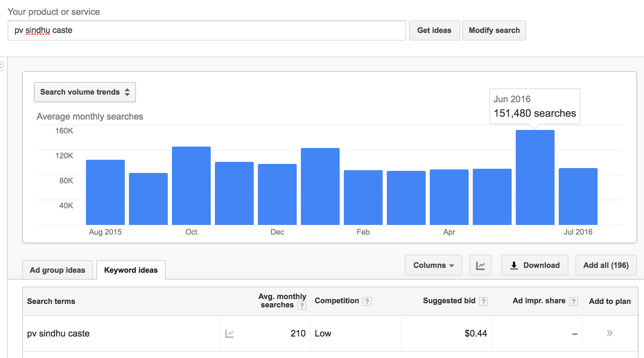Download the keyword ideas
The width and height of the screenshot is (644, 358).
click(534, 265)
